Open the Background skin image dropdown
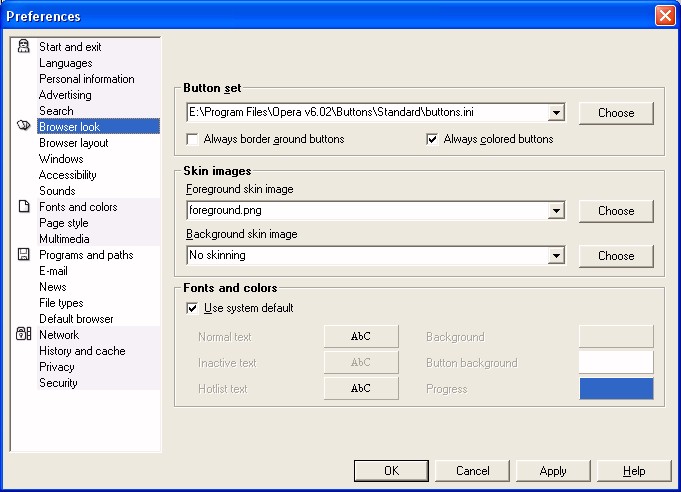The image size is (681, 492). 556,256
